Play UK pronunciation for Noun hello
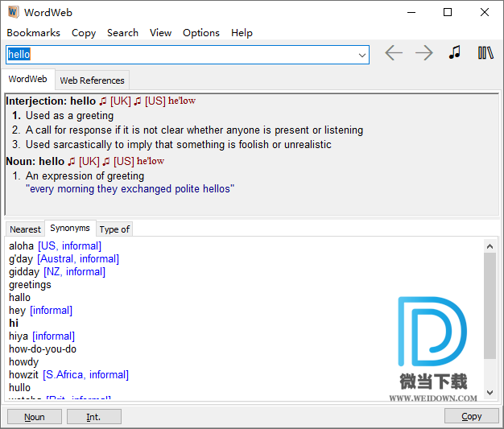 coord(72,162)
